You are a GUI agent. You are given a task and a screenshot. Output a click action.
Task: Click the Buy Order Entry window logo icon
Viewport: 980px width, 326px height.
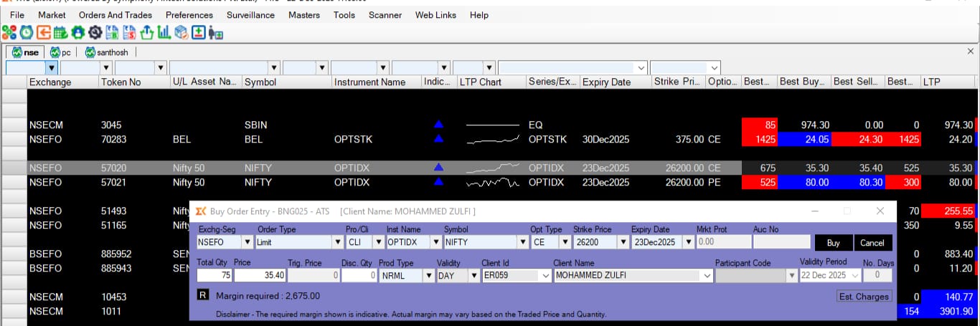pyautogui.click(x=200, y=211)
